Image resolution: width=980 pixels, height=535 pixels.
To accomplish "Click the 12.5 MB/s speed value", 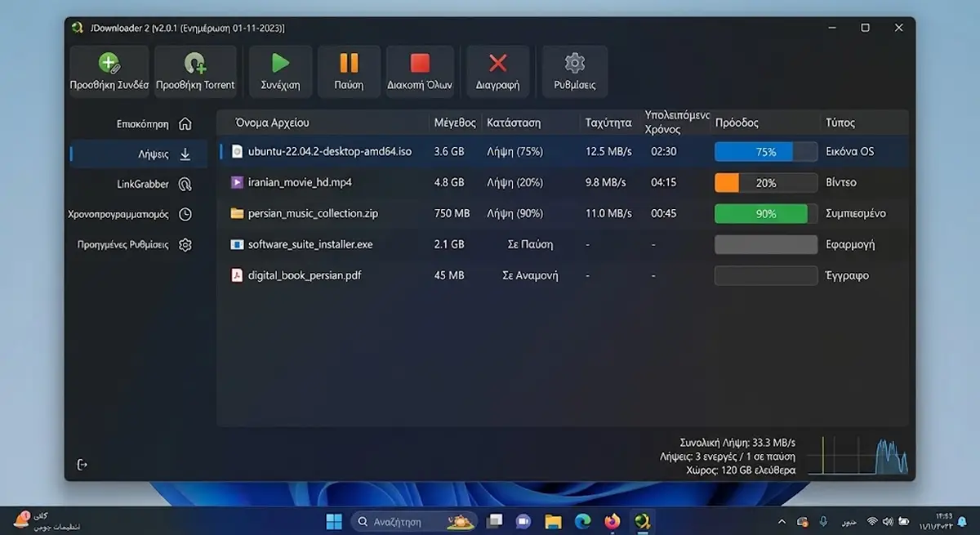I will [608, 151].
